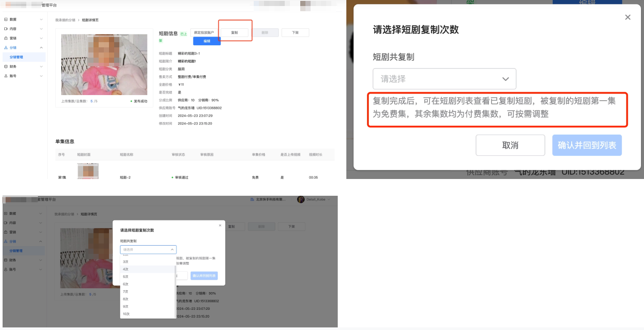Click the 内容 sidebar icon on the dimmed page
This screenshot has height=330, width=644.
6,223
